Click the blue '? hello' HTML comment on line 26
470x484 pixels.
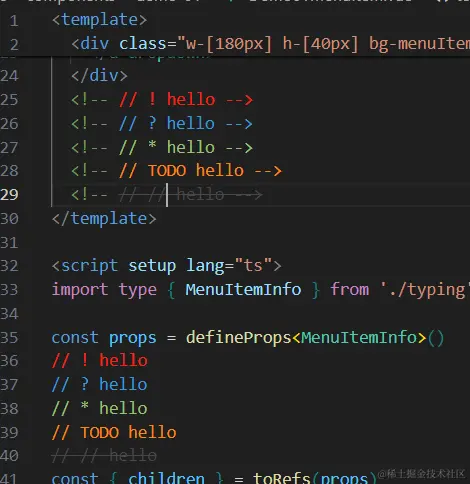click(162, 124)
